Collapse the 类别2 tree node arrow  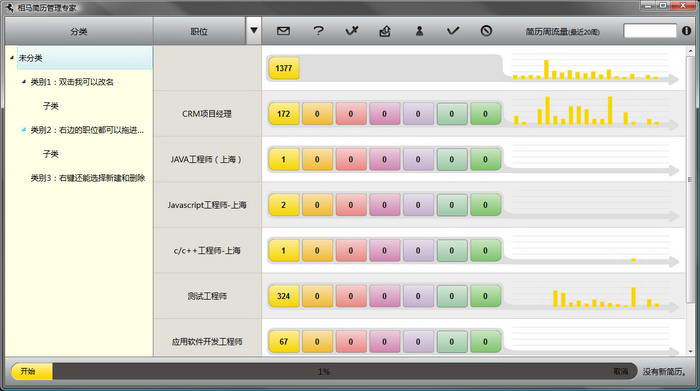click(x=24, y=130)
